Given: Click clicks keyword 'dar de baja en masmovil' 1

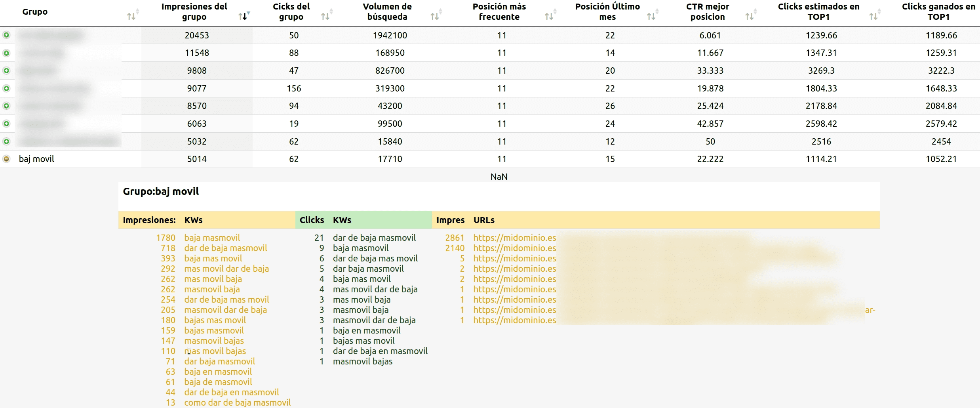Looking at the screenshot, I should [380, 351].
